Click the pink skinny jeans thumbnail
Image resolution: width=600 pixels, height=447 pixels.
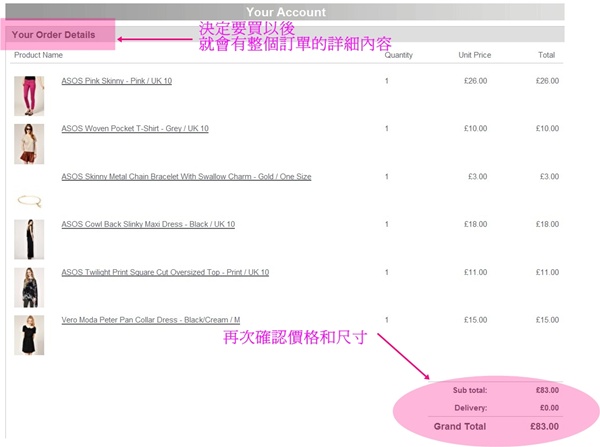tap(29, 96)
